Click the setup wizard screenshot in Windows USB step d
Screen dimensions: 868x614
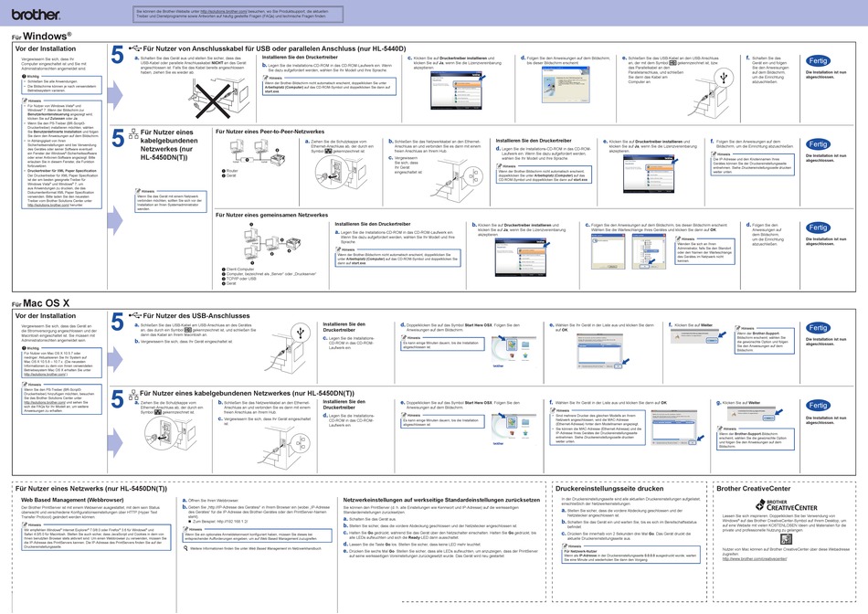click(x=565, y=85)
